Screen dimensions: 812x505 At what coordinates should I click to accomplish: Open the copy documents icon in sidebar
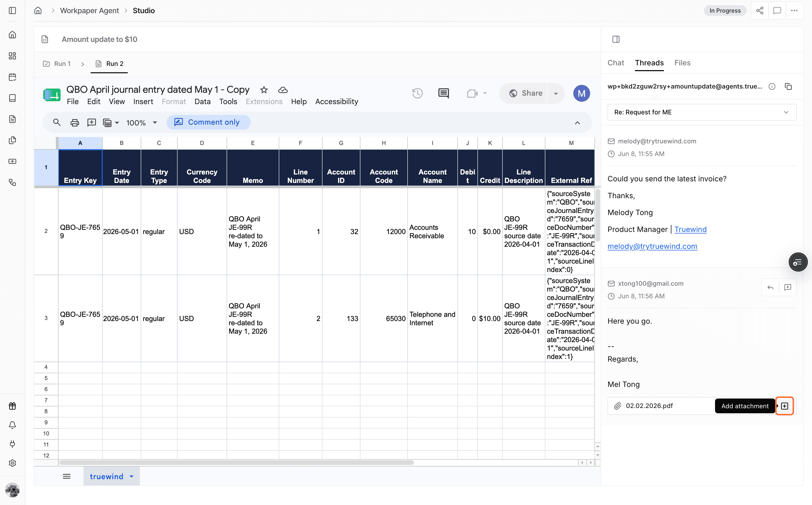pos(12,140)
